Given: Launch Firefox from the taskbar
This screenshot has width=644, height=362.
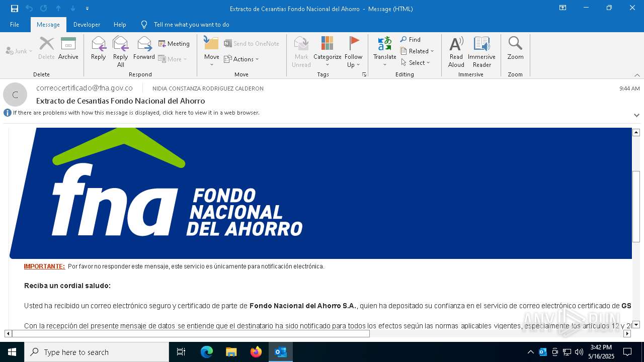Looking at the screenshot, I should (256, 352).
